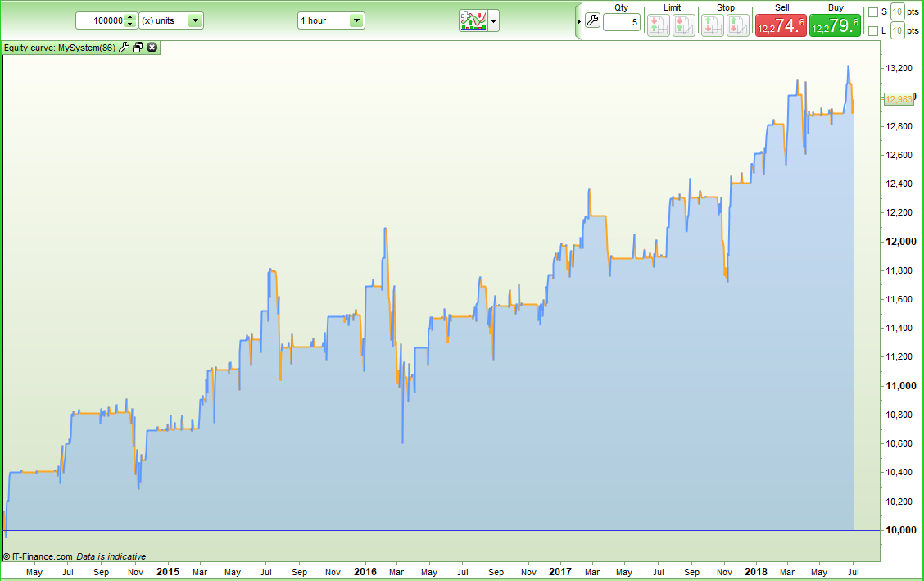
Task: Click the 2017 year label on time axis
Action: tap(559, 571)
